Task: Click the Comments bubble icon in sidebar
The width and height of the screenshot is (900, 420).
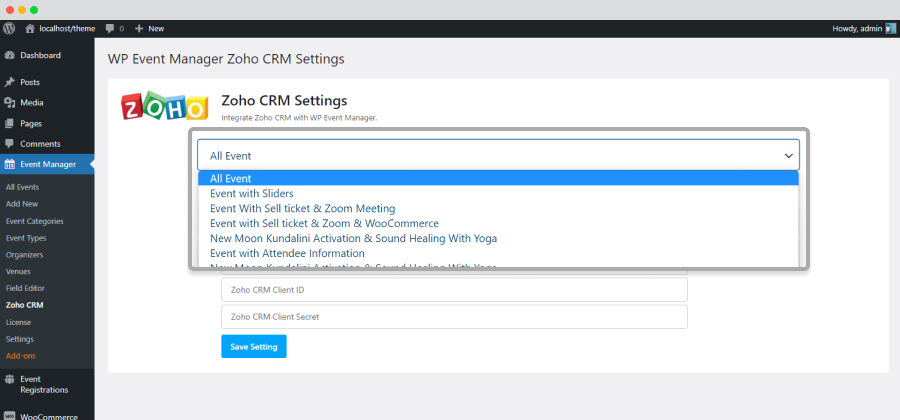Action: coord(9,144)
